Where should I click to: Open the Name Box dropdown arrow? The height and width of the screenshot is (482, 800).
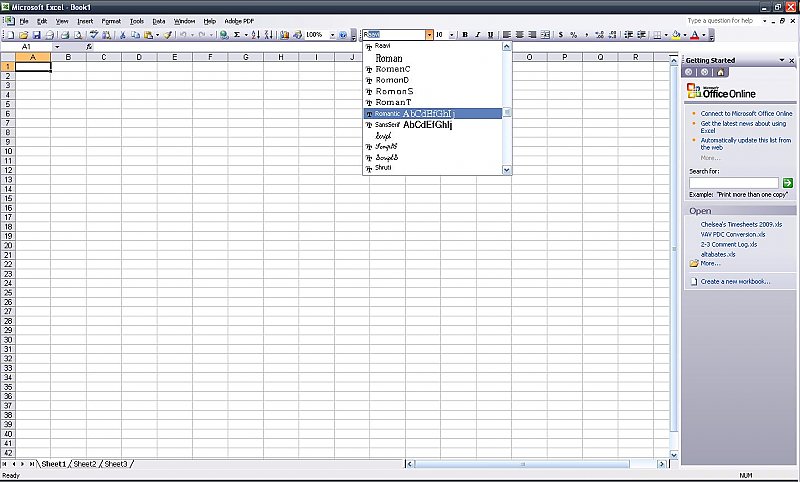57,46
